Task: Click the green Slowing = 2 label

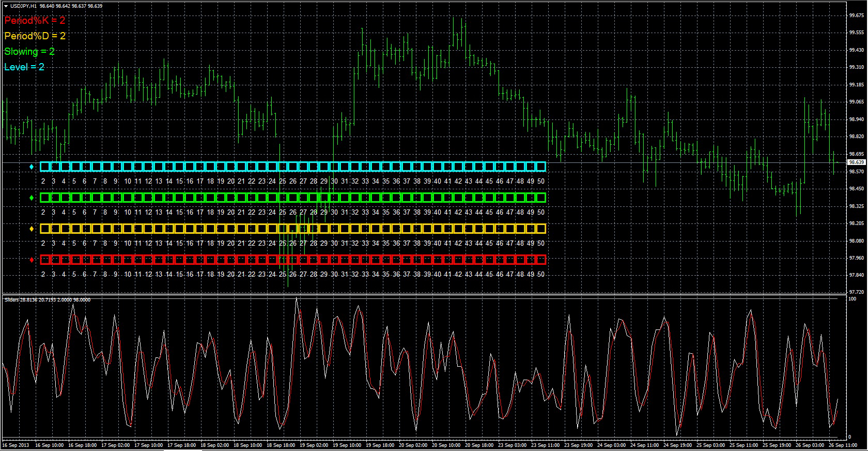Action: 29,52
